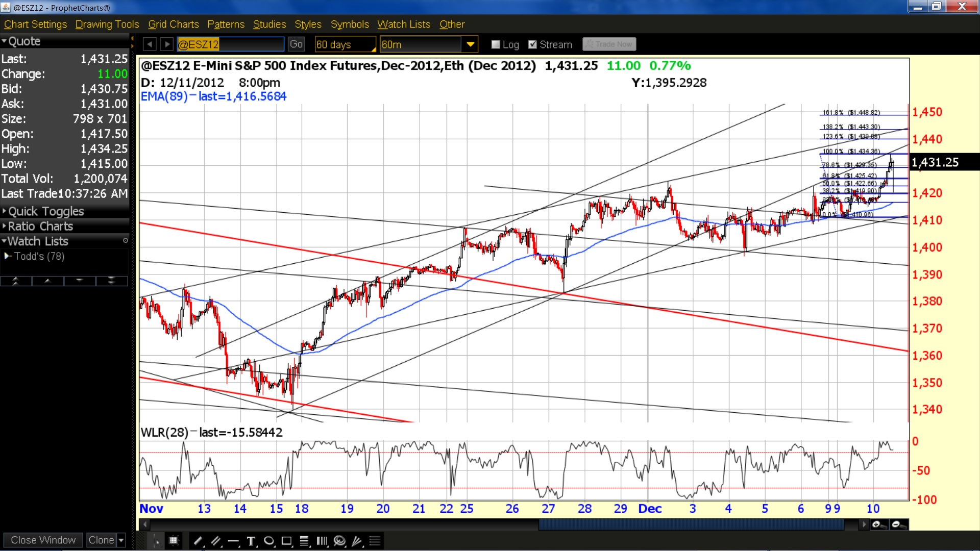Select the Fibonacci time zones tool
The height and width of the screenshot is (551, 980).
pyautogui.click(x=322, y=541)
